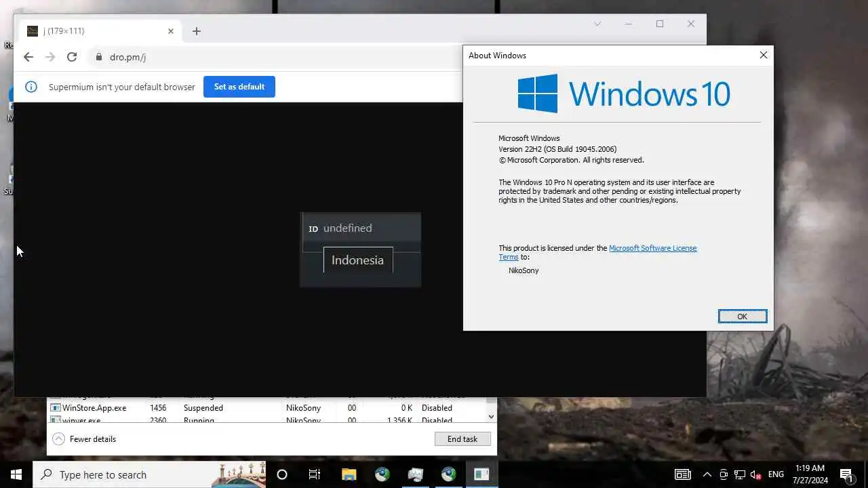This screenshot has height=488, width=868.
Task: Click OK in About Windows dialog
Action: tap(743, 317)
